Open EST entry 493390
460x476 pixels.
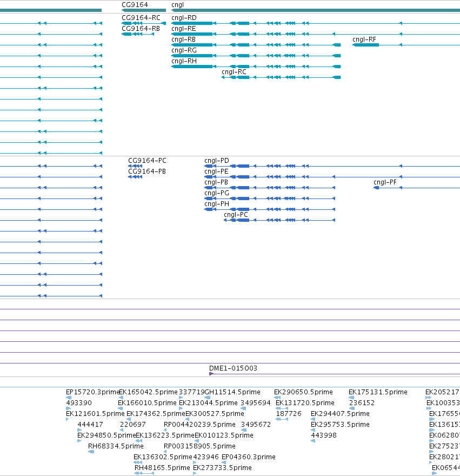(78, 403)
